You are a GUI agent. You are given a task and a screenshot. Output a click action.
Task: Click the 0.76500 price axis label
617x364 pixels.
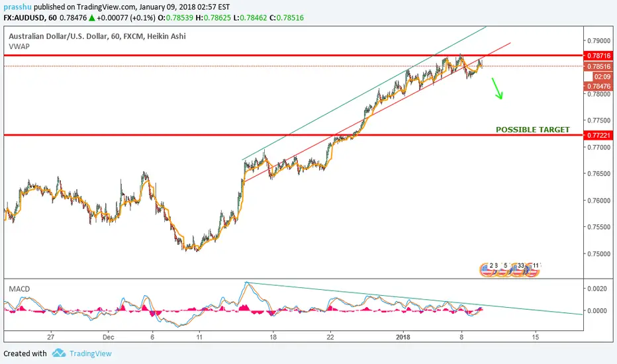coord(599,173)
